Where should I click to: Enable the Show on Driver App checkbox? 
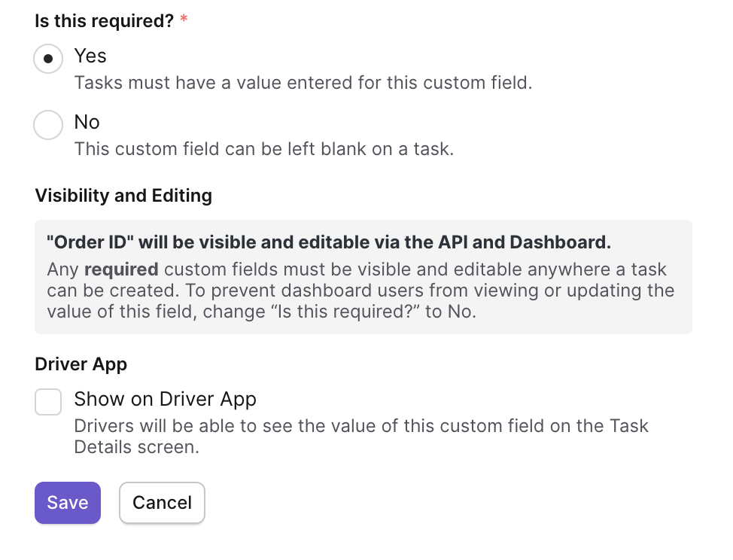[x=48, y=401]
